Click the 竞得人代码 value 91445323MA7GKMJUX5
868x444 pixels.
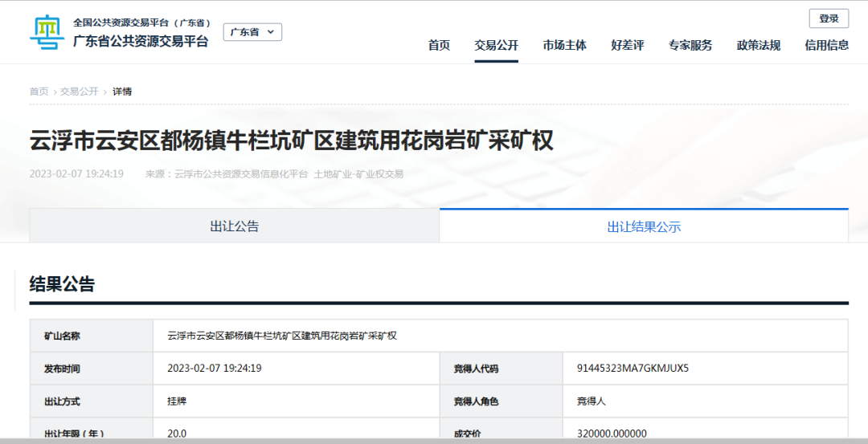[633, 369]
